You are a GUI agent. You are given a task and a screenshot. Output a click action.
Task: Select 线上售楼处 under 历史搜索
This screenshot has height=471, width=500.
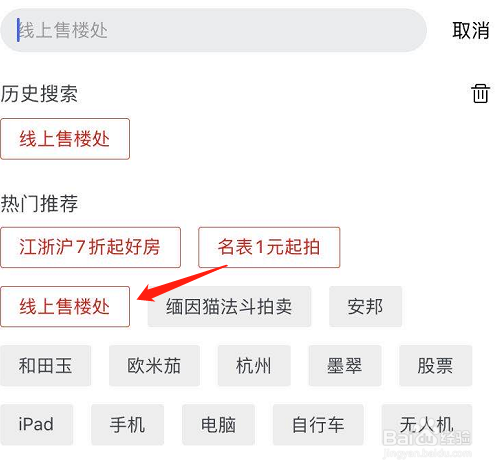click(x=65, y=139)
